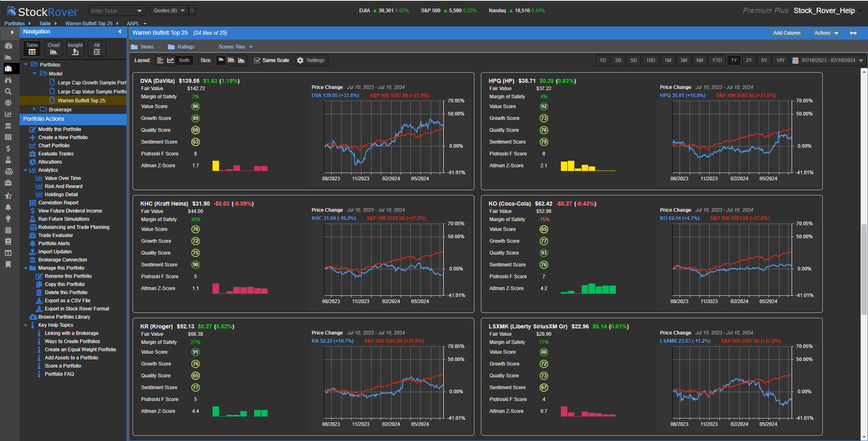Open the Quotes (0) dropdown
The image size is (868, 441).
169,11
